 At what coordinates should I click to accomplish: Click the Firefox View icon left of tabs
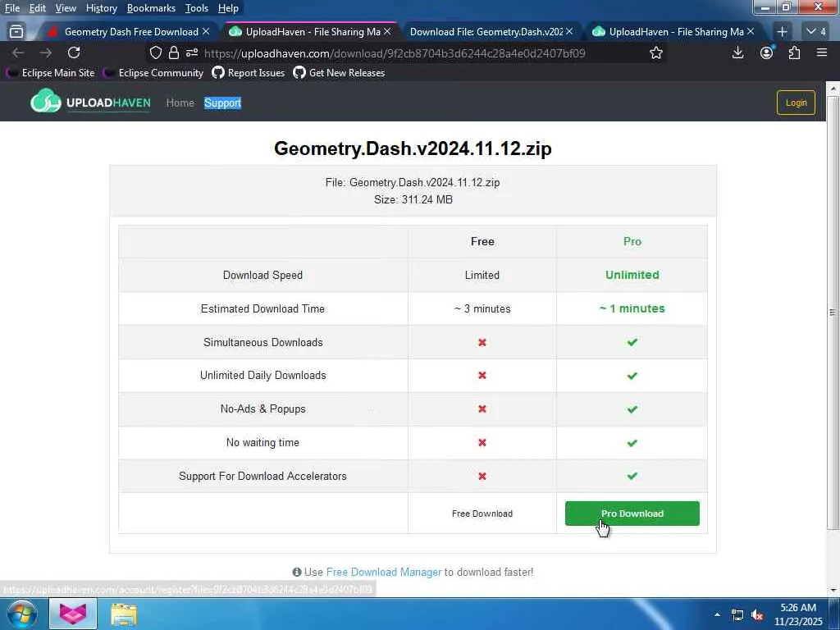click(16, 32)
